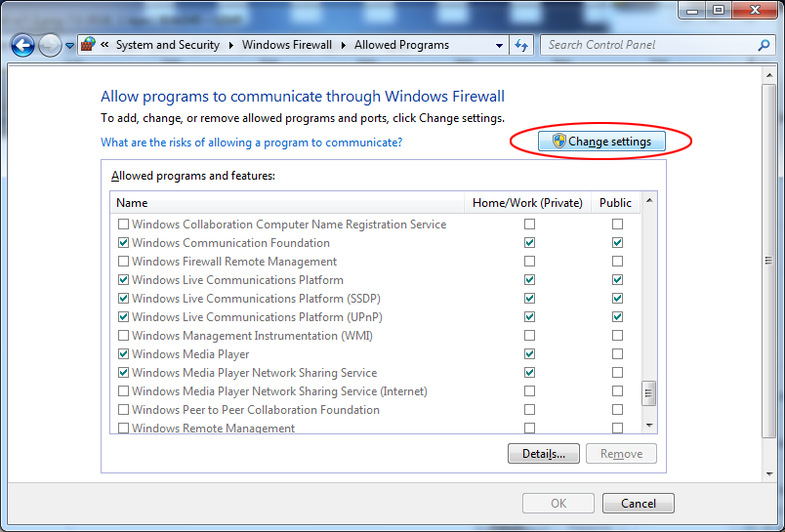This screenshot has height=532, width=785.
Task: Click the double chevron in breadcrumb
Action: (104, 45)
